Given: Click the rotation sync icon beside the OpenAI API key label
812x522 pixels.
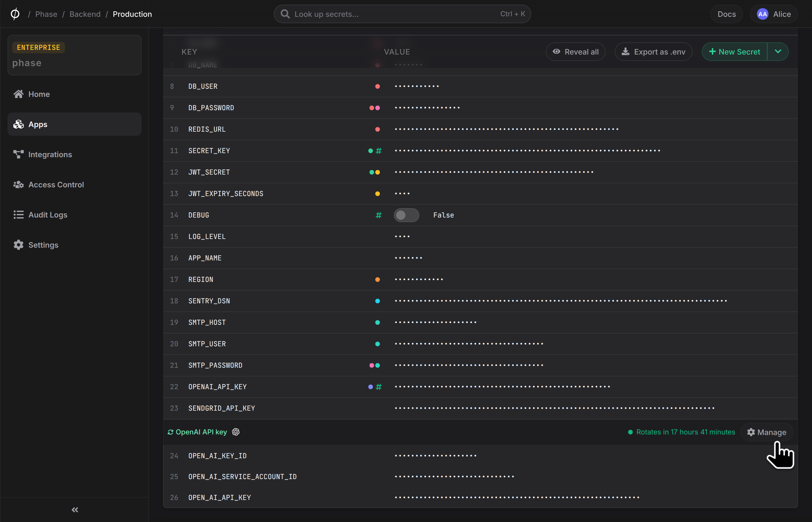Looking at the screenshot, I should [171, 432].
